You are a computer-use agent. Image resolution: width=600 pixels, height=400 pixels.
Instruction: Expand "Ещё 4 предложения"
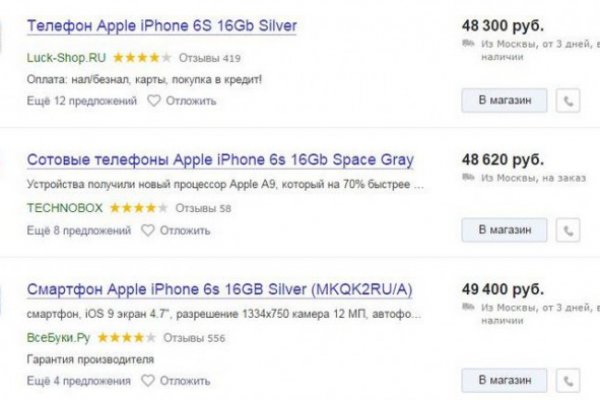(x=78, y=381)
